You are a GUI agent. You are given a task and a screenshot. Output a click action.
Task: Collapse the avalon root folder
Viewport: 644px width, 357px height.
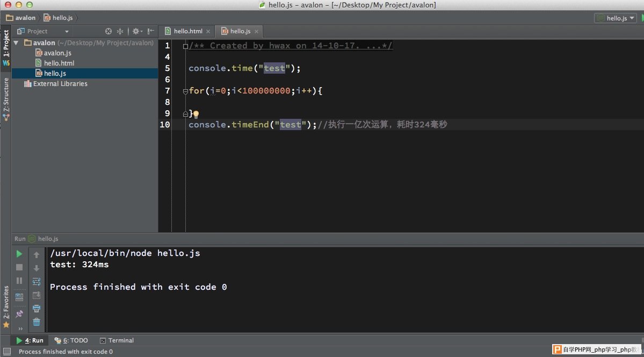click(x=16, y=43)
